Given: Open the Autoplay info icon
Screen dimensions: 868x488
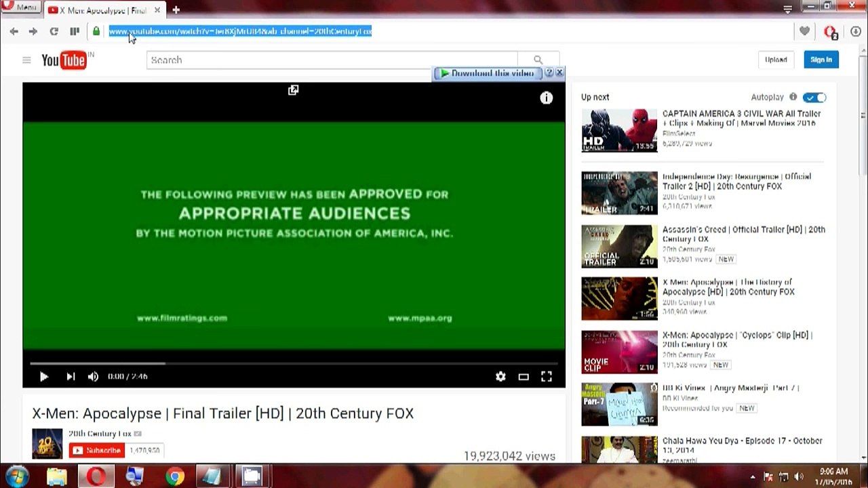Looking at the screenshot, I should (x=793, y=97).
